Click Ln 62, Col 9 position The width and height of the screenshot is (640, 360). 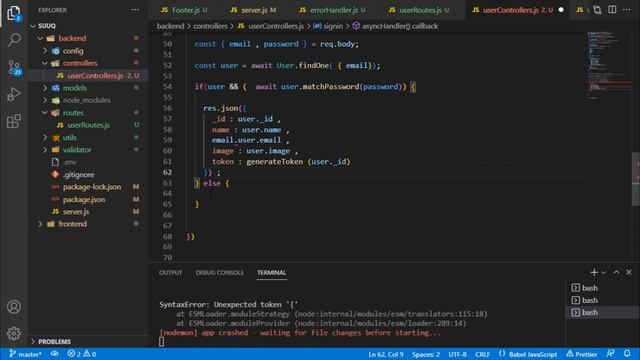tap(386, 354)
